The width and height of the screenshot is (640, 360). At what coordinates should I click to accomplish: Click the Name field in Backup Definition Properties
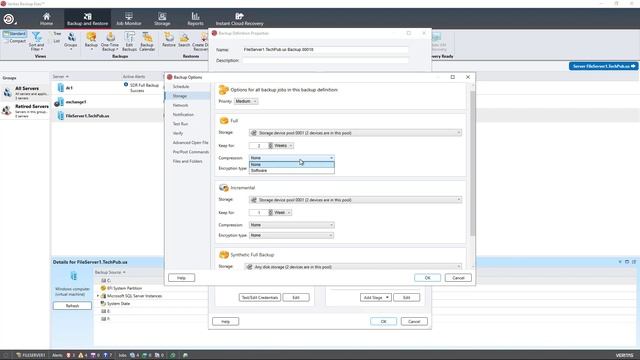pyautogui.click(x=325, y=49)
